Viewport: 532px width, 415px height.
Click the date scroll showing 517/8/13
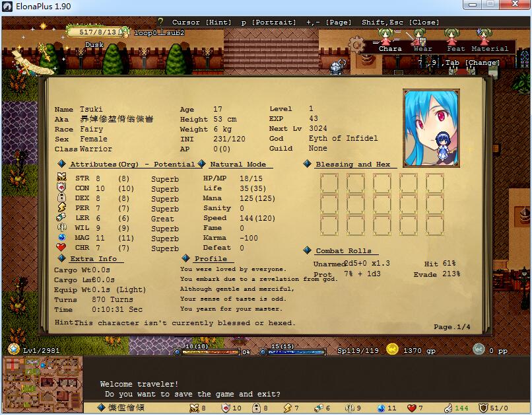(x=100, y=31)
